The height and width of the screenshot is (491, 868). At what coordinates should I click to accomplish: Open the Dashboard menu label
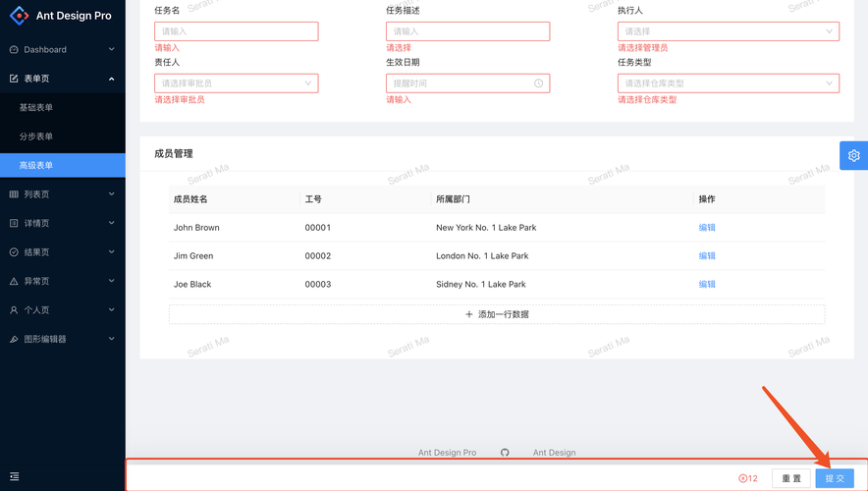tap(45, 50)
